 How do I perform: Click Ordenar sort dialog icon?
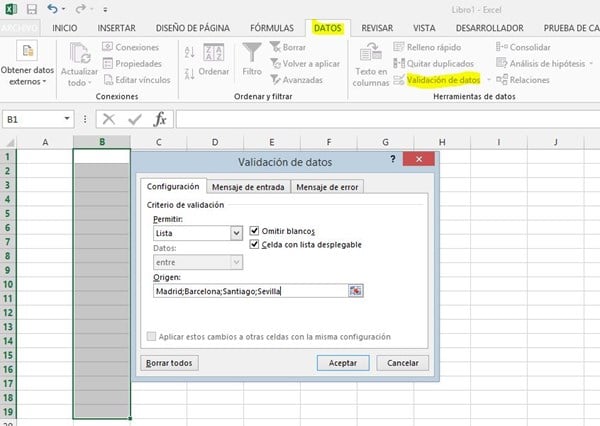(214, 52)
